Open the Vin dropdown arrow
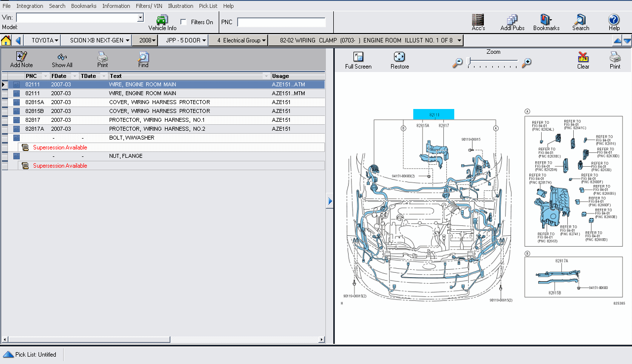This screenshot has height=364, width=632. (140, 18)
